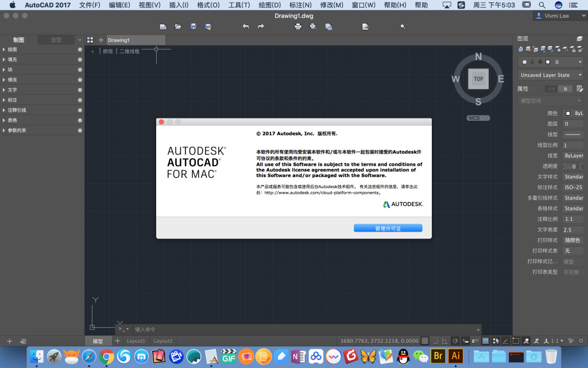Expand the 块 tool group
Screen dimensions: 588x368
coord(4,70)
